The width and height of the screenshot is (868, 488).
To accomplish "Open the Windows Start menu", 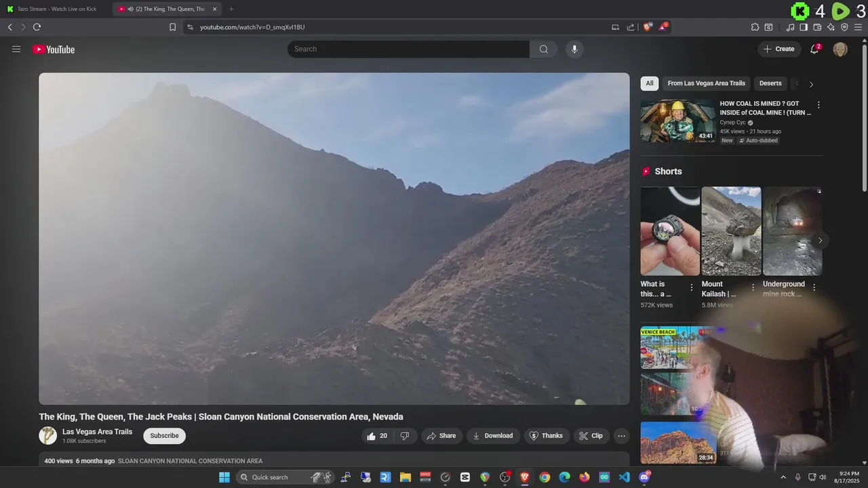I will point(224,477).
